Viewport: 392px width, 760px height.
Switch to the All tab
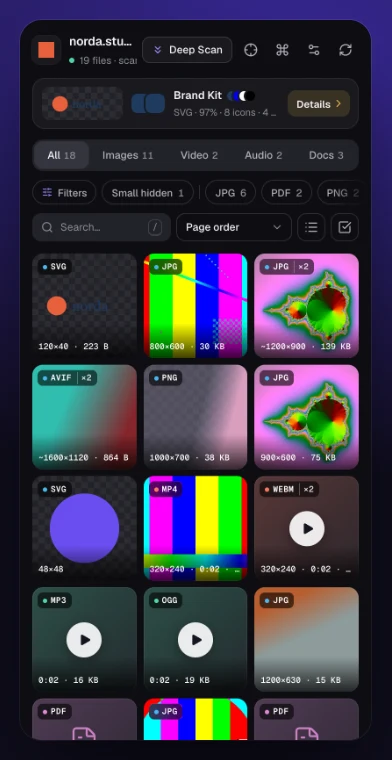click(x=61, y=155)
